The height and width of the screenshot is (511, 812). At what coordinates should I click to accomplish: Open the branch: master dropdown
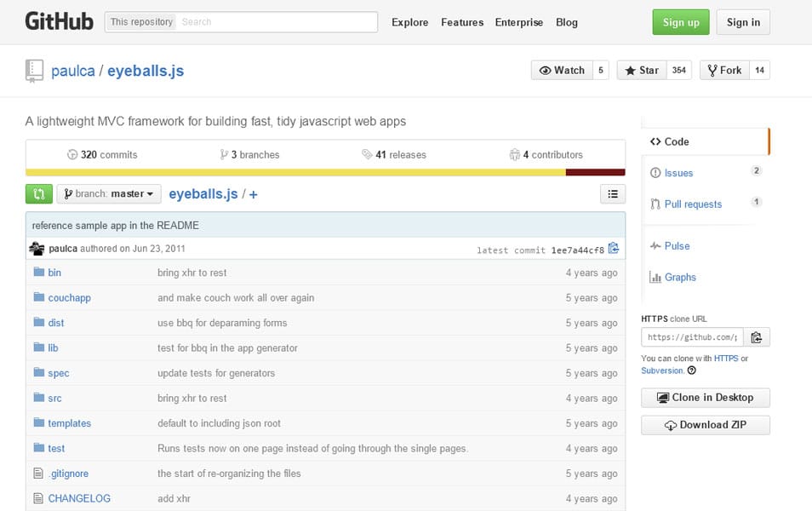click(x=109, y=194)
